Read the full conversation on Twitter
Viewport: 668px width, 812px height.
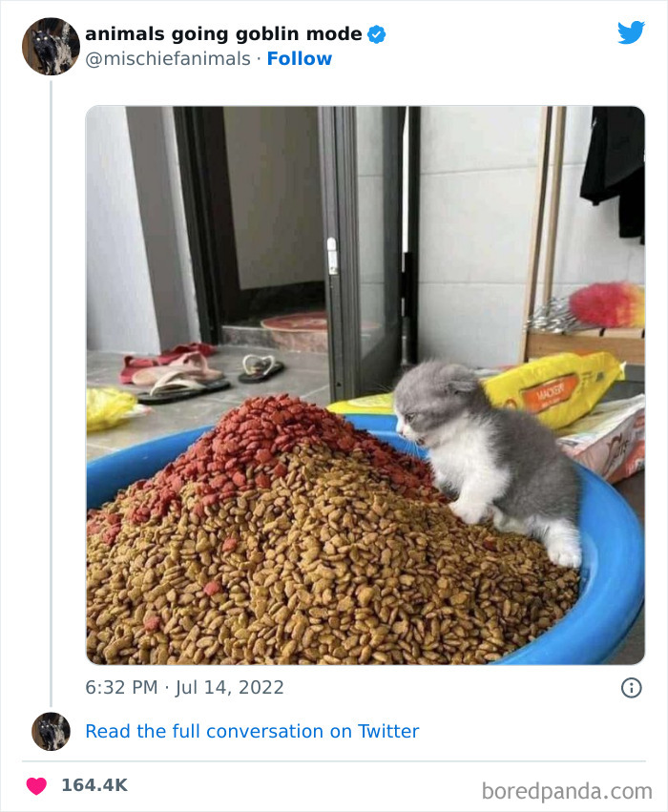click(x=252, y=731)
